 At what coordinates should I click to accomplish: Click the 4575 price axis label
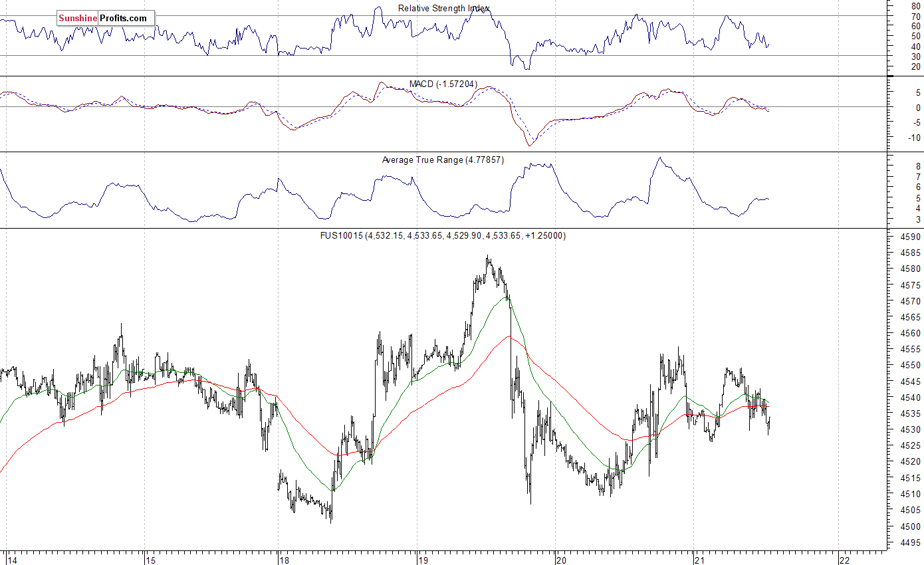tap(911, 285)
